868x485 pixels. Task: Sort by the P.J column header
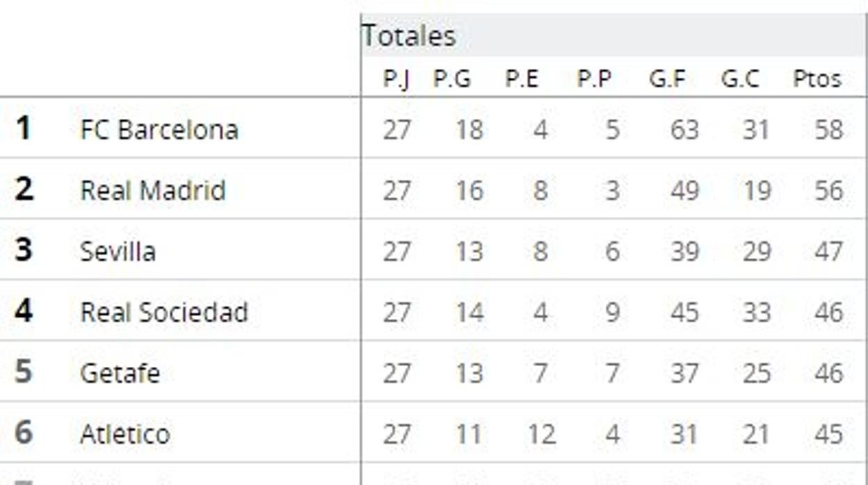[396, 79]
